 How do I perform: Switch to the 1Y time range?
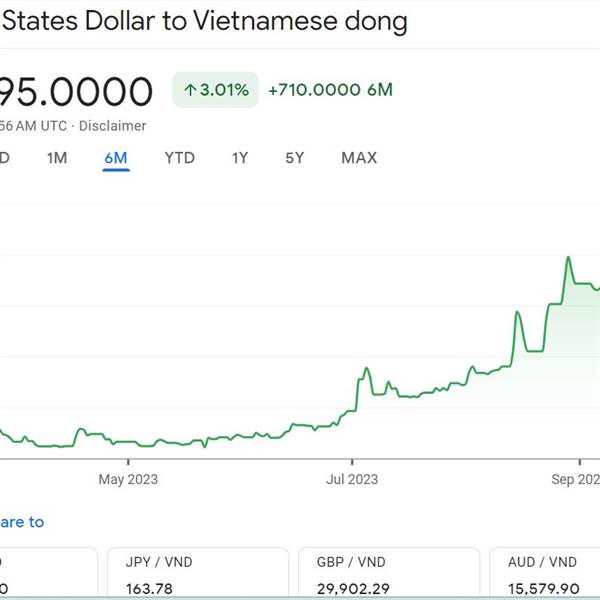[240, 158]
